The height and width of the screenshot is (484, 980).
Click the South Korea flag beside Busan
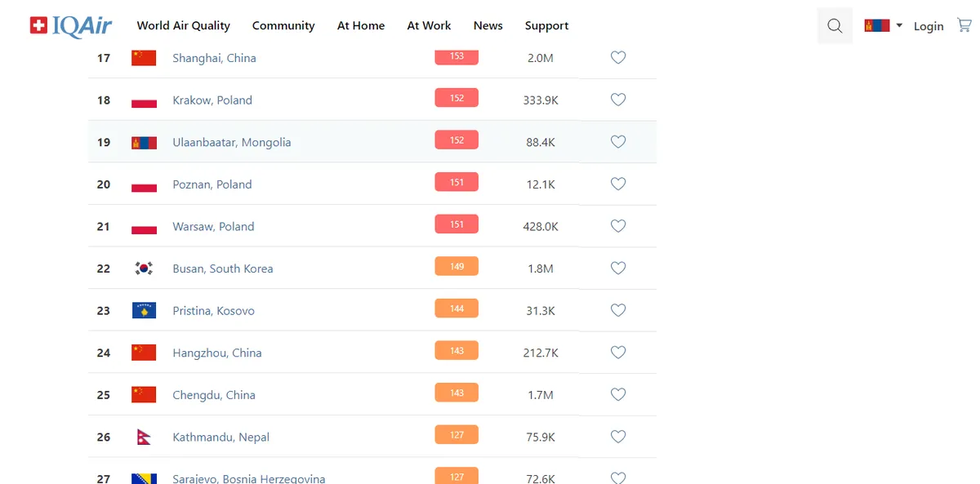click(144, 269)
